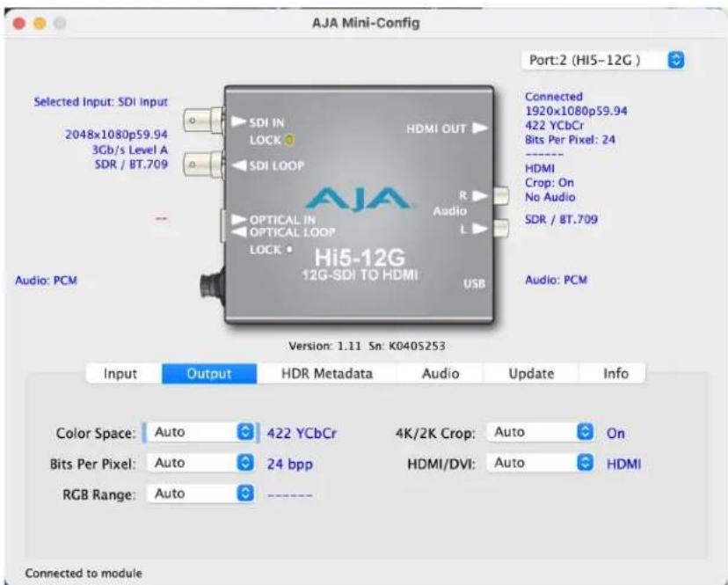Select the Output tab
Screen dimensions: 728x585
[x=209, y=374]
